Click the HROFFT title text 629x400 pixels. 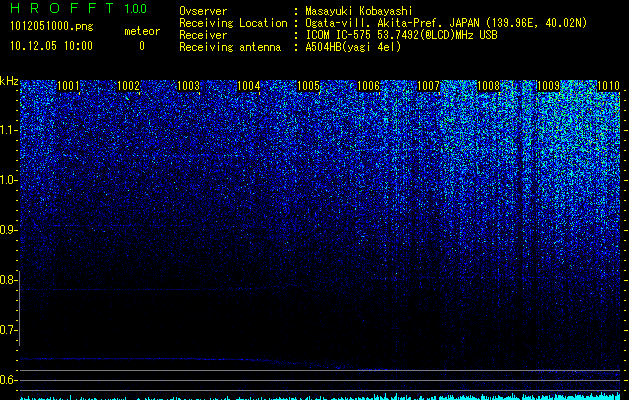(x=62, y=8)
